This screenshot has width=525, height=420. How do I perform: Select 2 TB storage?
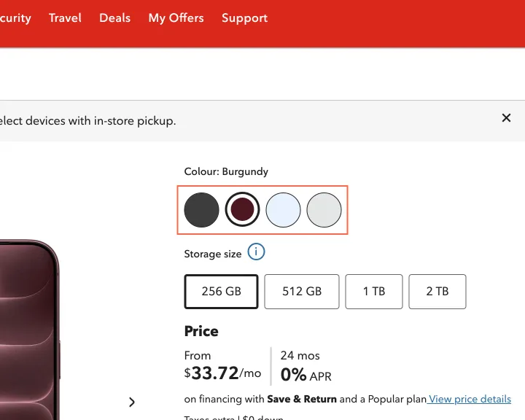(437, 292)
